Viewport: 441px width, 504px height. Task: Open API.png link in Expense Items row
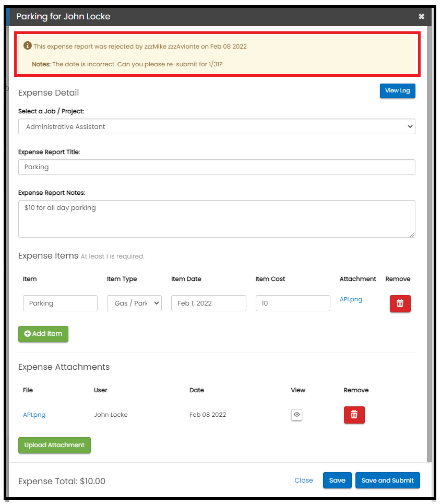click(351, 299)
